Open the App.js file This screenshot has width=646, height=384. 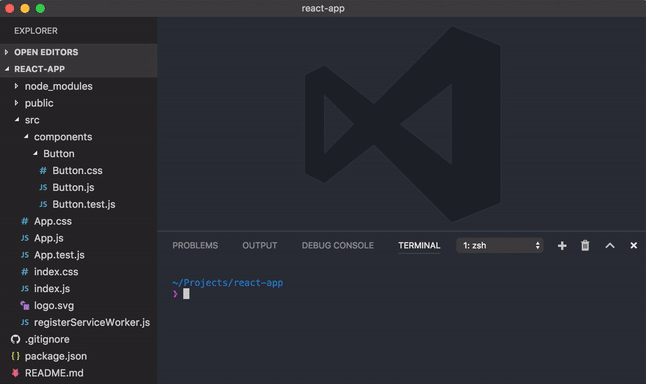coord(49,238)
